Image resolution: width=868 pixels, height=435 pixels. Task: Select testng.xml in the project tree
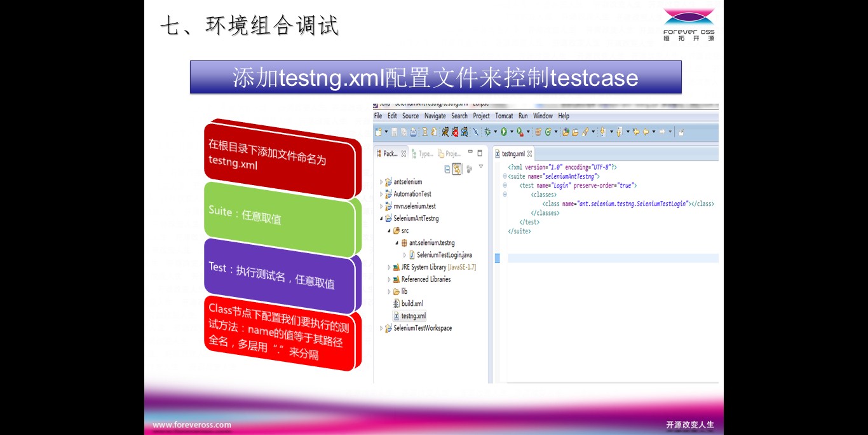click(x=410, y=315)
